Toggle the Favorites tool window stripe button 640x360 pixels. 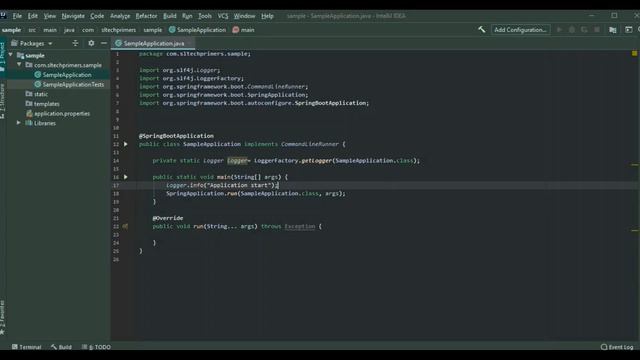(x=2, y=318)
